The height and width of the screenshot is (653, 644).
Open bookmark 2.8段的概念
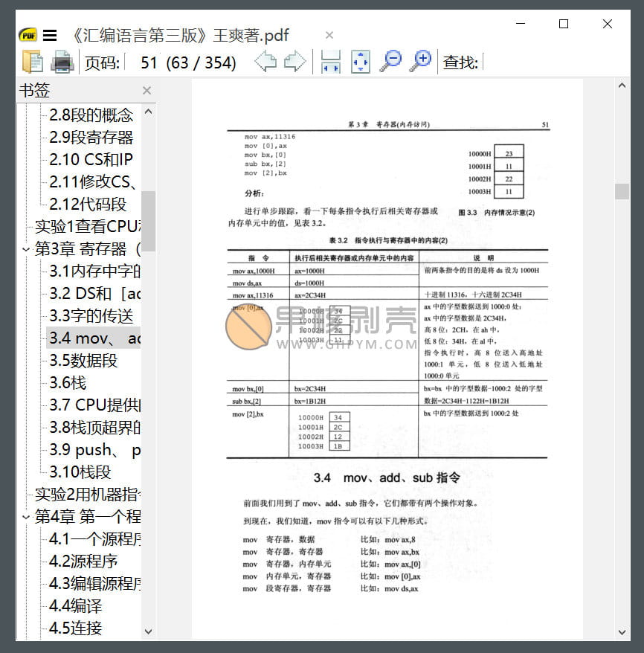[91, 115]
